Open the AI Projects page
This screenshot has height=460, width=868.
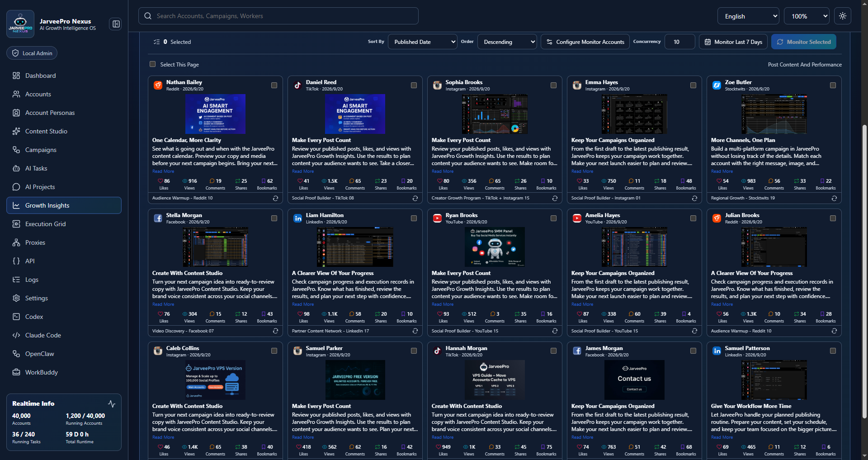(x=64, y=187)
